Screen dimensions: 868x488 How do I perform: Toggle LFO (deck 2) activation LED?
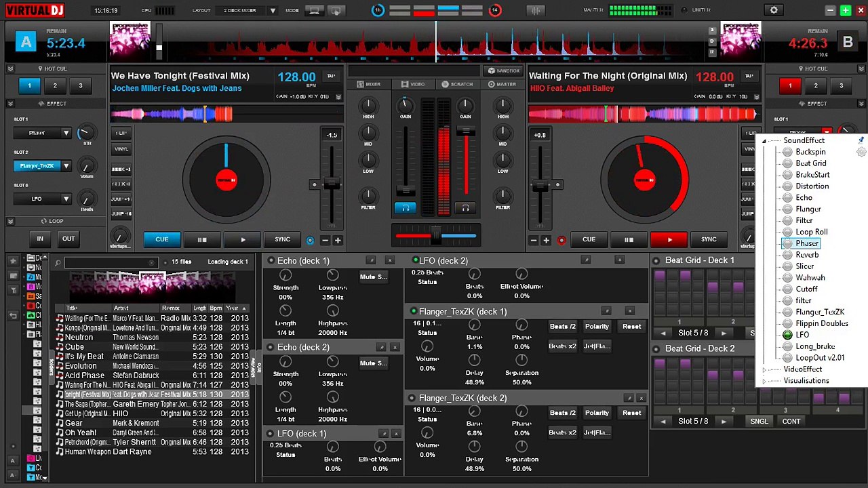[414, 260]
